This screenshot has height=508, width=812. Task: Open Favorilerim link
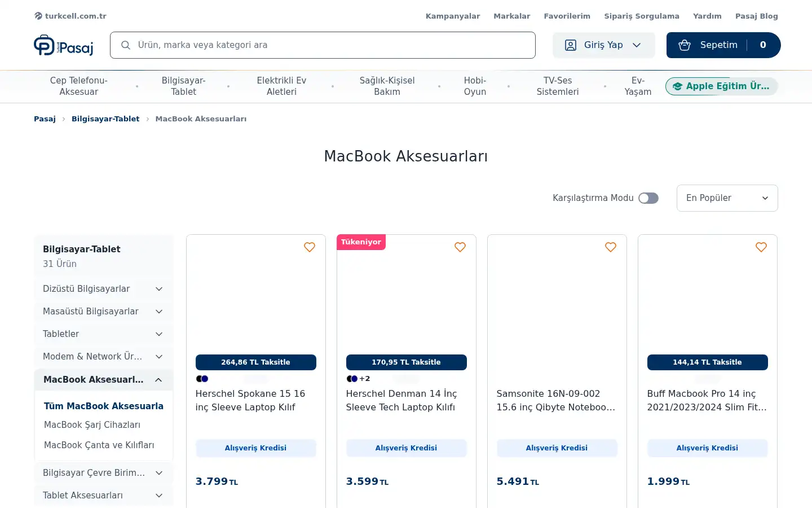(x=567, y=16)
